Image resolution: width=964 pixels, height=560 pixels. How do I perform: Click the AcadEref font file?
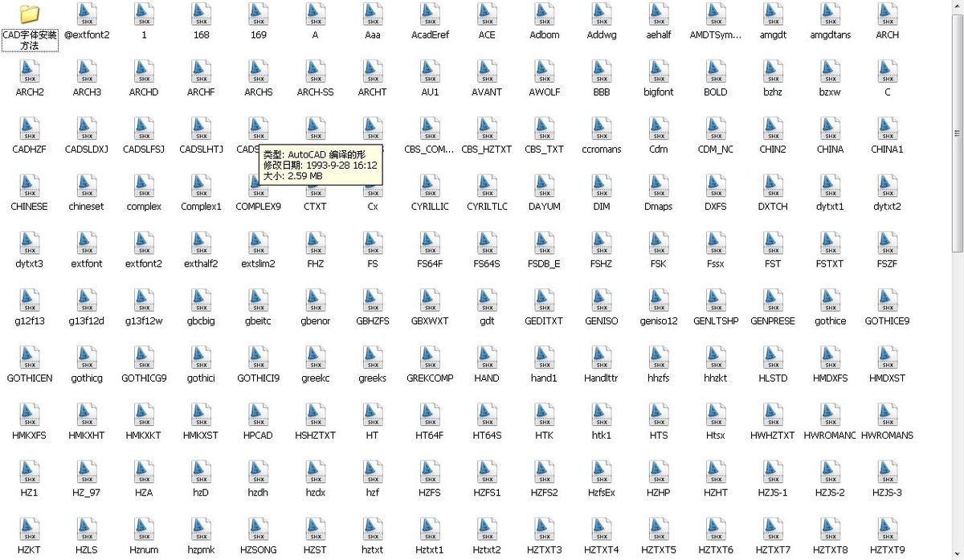pyautogui.click(x=430, y=14)
